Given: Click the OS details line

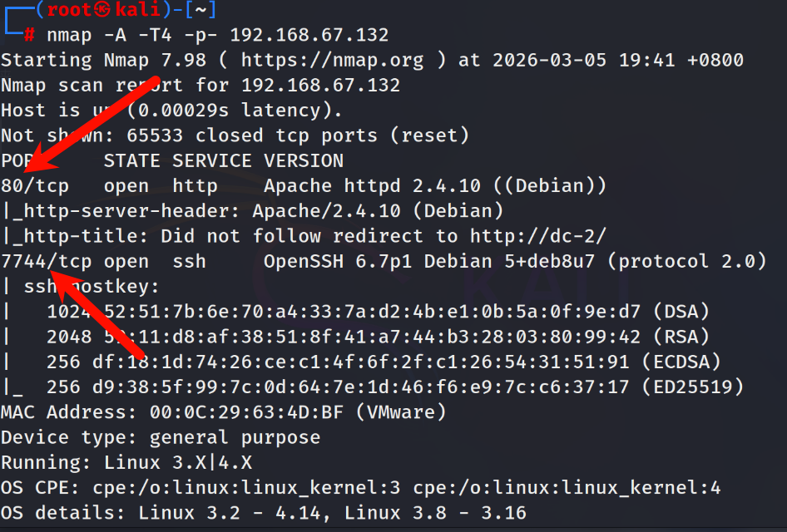Looking at the screenshot, I should pyautogui.click(x=264, y=513).
